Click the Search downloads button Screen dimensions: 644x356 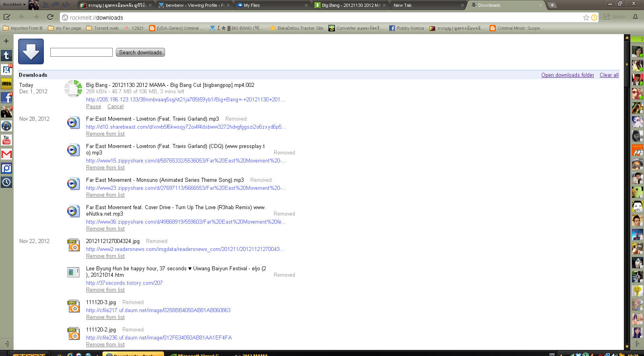tap(140, 52)
